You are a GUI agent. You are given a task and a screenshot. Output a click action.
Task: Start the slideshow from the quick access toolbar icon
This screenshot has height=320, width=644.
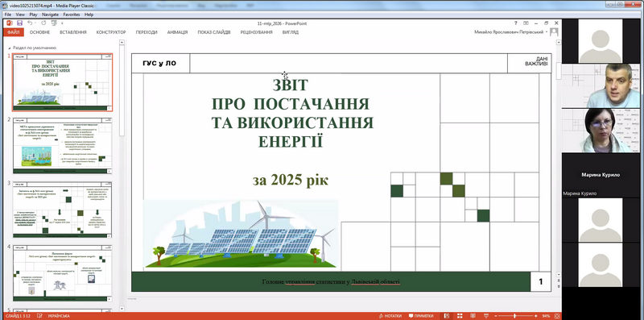pyautogui.click(x=54, y=23)
